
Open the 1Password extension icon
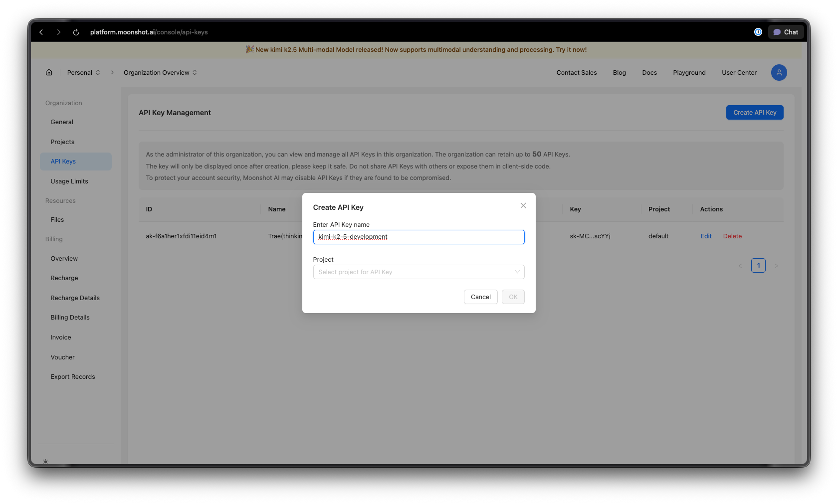point(758,32)
